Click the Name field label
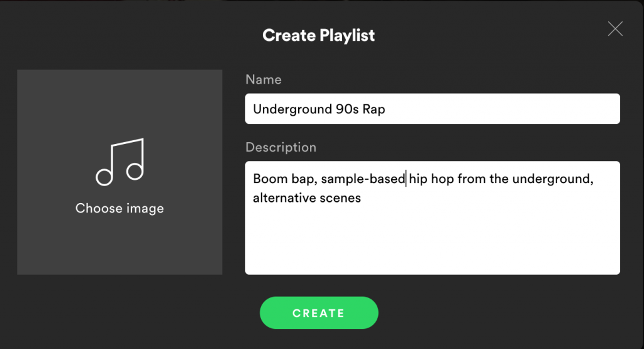 click(264, 79)
